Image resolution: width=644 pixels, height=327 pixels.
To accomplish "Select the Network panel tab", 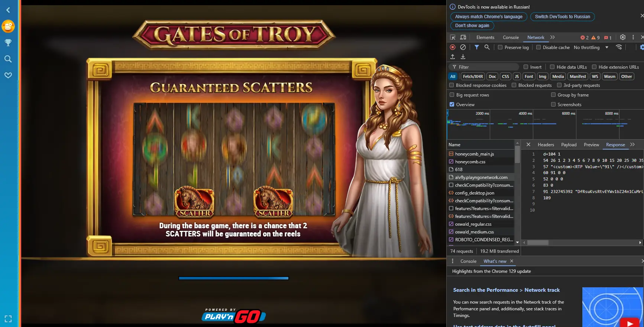I will point(536,37).
